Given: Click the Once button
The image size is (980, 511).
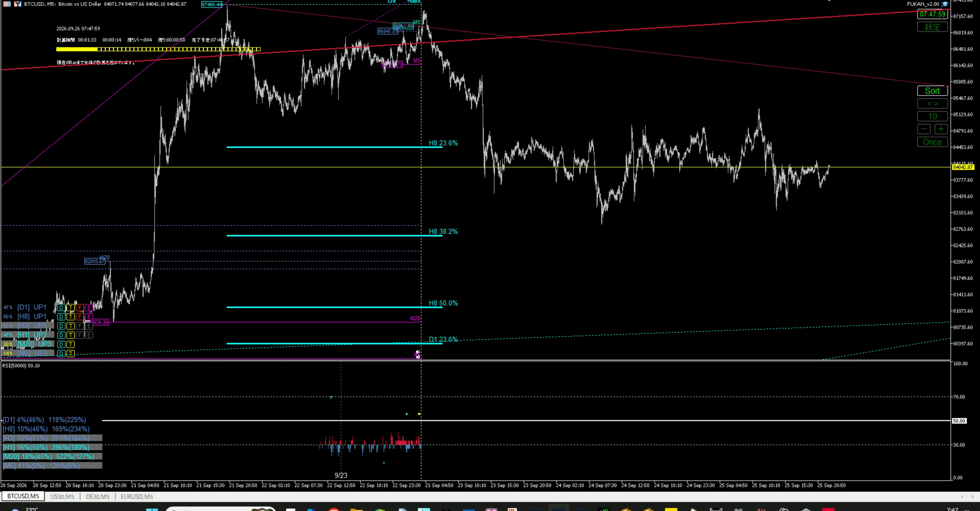Looking at the screenshot, I should (933, 142).
